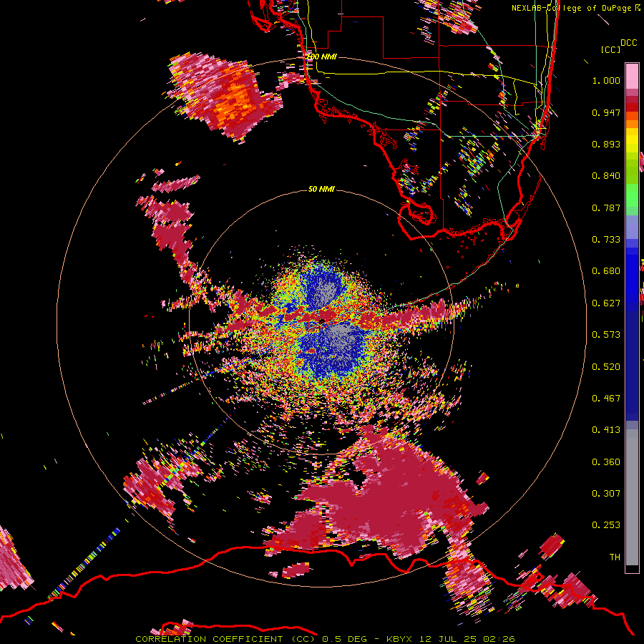Viewport: 644px width, 644px height.
Task: Pick the light pink color at scale top
Action: pyautogui.click(x=632, y=76)
